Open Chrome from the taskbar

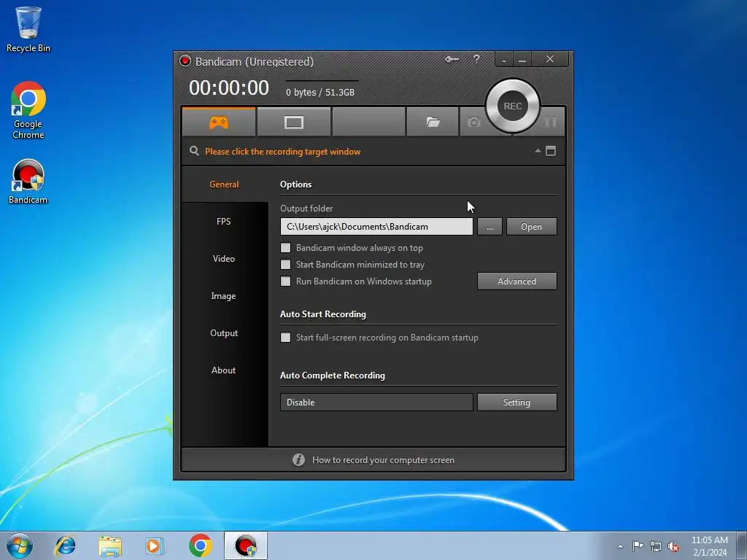(x=200, y=545)
